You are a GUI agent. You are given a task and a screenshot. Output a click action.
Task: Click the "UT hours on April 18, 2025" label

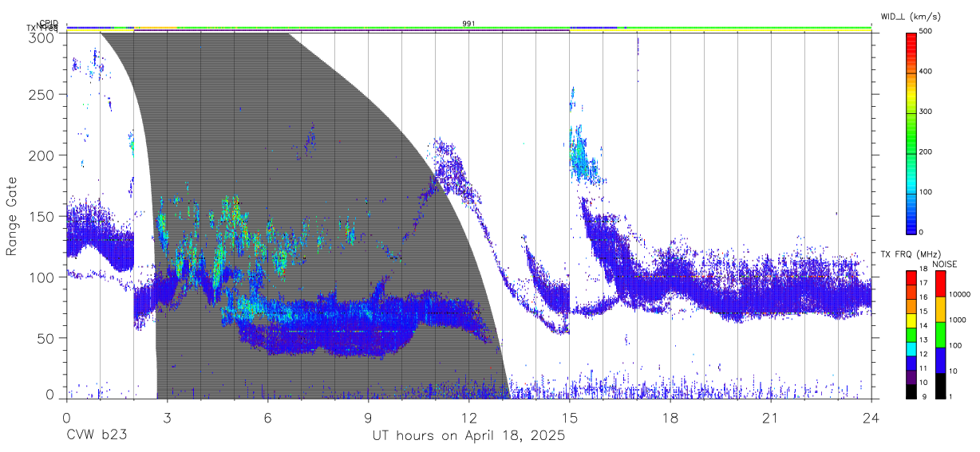(468, 436)
